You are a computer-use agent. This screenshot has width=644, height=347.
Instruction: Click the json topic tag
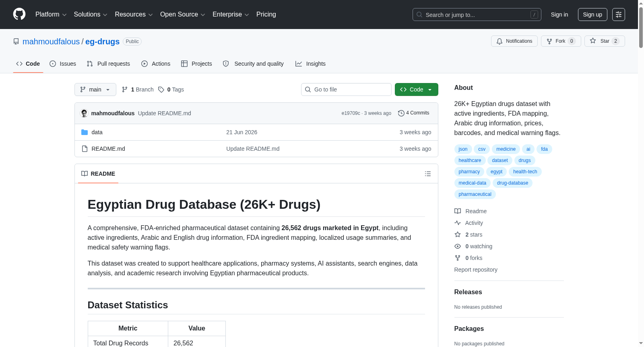coord(463,149)
